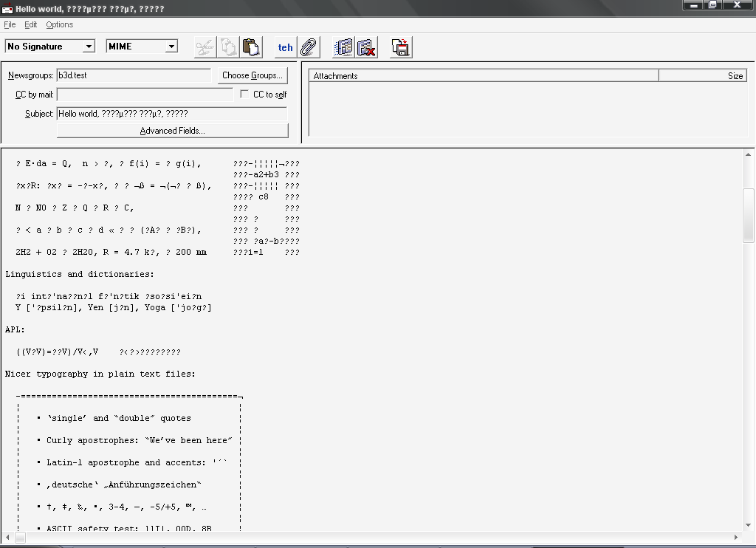The height and width of the screenshot is (548, 756).
Task: Click the Paste clipboard icon
Action: [252, 47]
